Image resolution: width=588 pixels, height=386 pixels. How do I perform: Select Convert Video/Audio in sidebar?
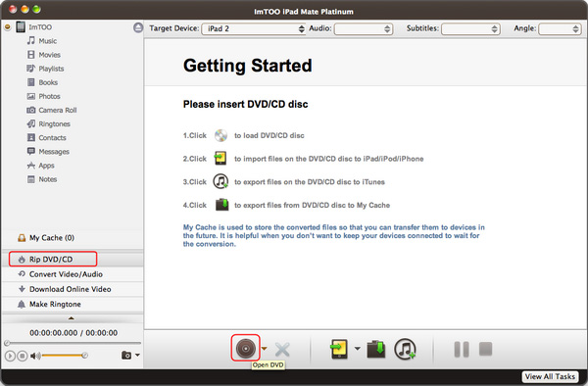73,274
